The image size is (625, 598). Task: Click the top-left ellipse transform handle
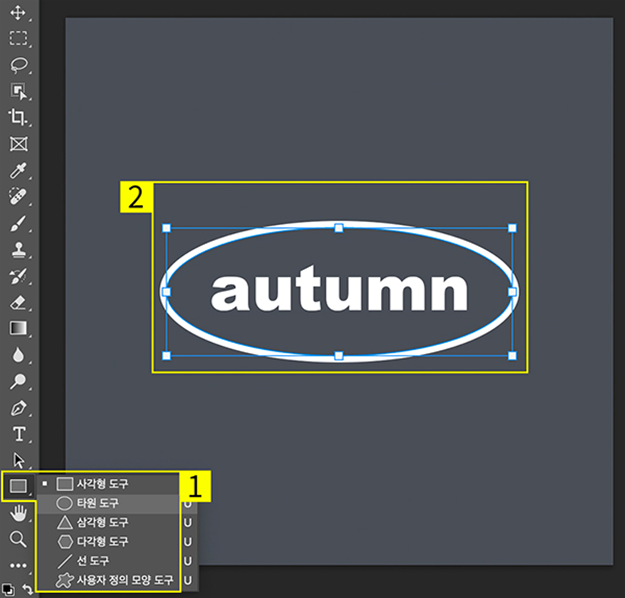pos(167,228)
